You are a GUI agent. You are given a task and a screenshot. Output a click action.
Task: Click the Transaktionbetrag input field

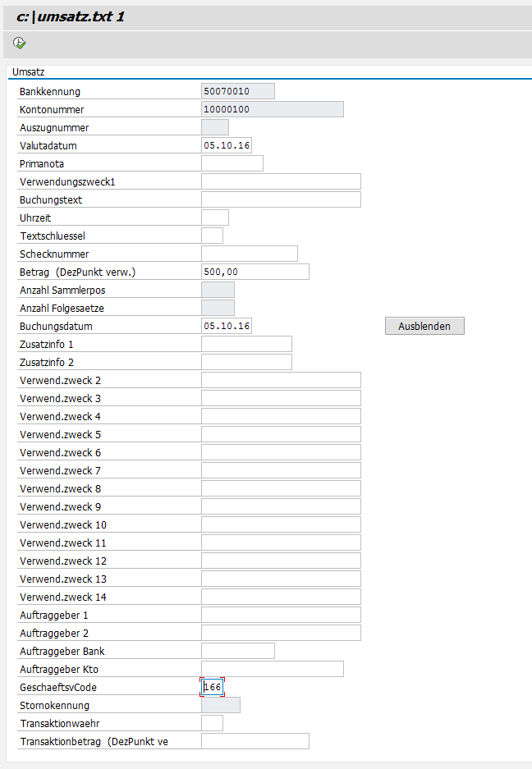tap(255, 741)
